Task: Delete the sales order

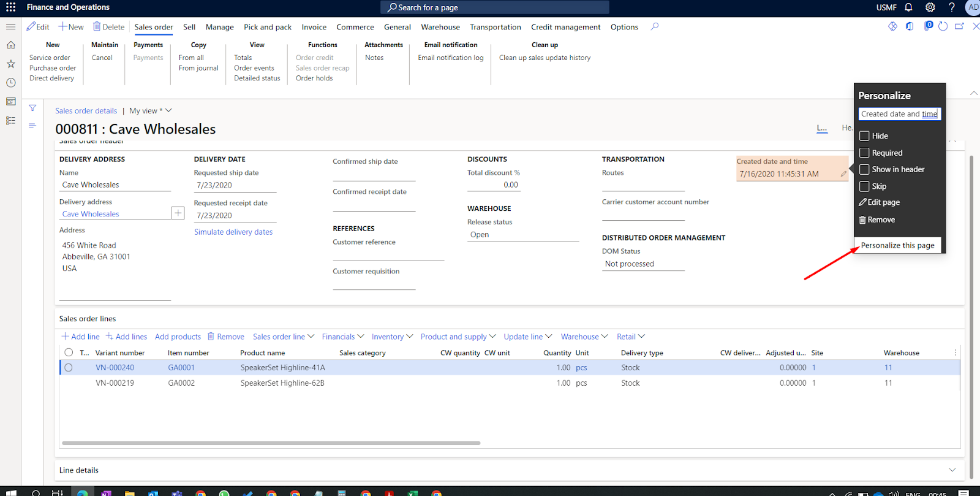Action: 109,27
